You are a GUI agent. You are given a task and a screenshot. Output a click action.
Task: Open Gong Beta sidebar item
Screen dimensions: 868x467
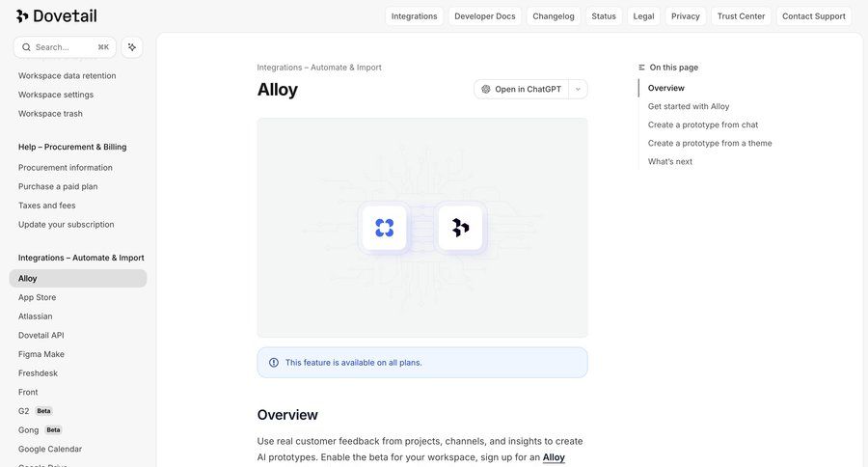(x=41, y=430)
